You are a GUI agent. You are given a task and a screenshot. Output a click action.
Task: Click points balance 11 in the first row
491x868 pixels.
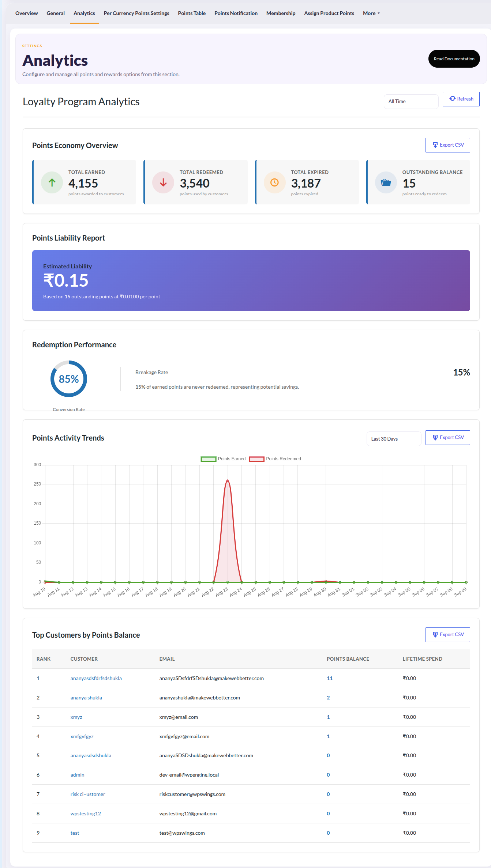pyautogui.click(x=330, y=678)
